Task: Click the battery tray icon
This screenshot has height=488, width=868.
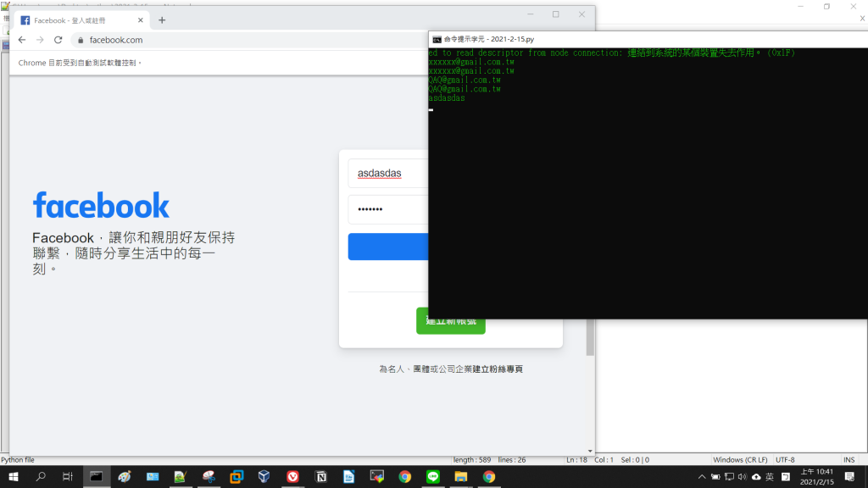Action: 715,476
